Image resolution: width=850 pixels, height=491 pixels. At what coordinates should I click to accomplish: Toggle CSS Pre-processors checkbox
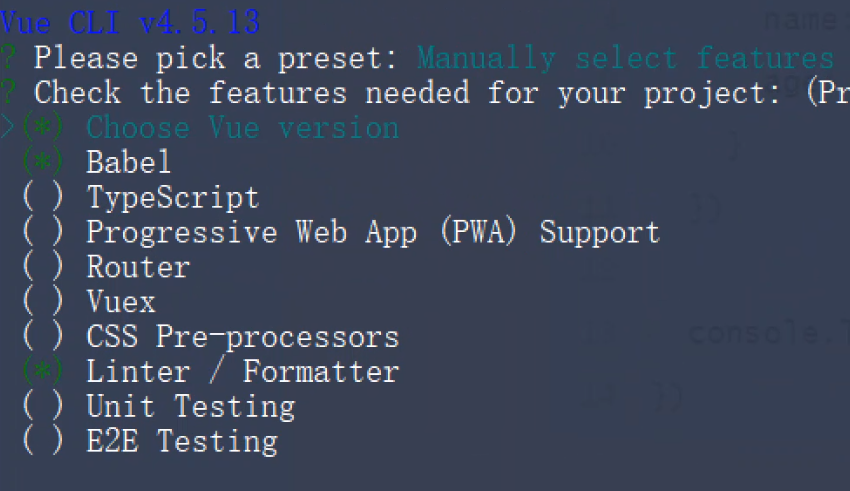pos(42,337)
